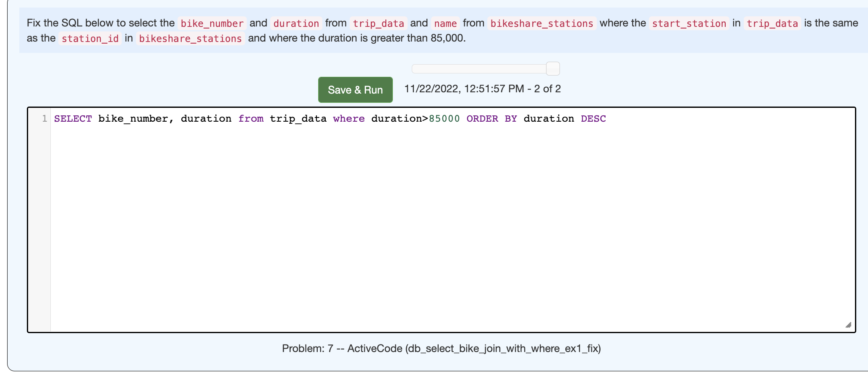Viewport: 868px width, 386px height.
Task: Click the Problem: 7 ActiveCode caption
Action: pyautogui.click(x=442, y=348)
